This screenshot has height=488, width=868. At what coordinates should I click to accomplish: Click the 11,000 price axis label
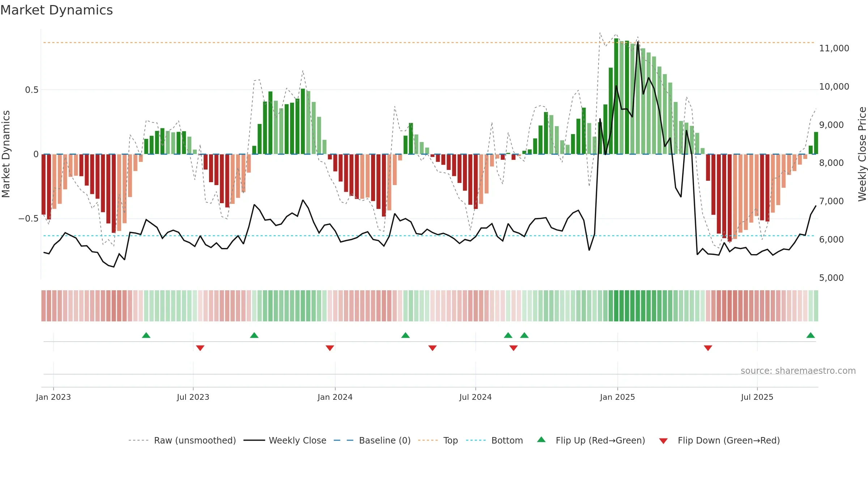(x=834, y=48)
